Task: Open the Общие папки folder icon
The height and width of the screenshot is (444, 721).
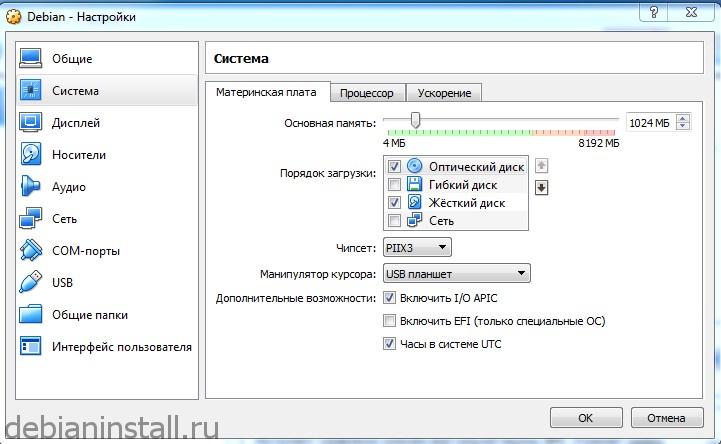Action: point(31,314)
